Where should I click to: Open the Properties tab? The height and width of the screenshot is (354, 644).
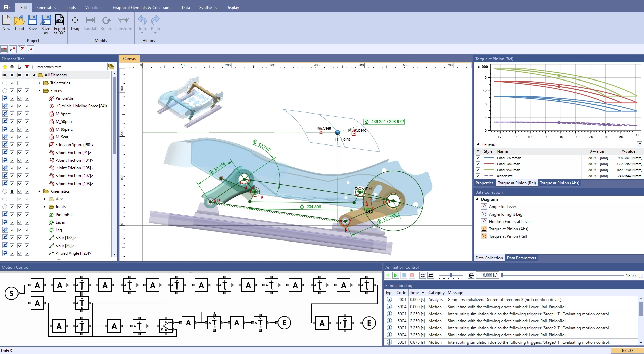(484, 183)
